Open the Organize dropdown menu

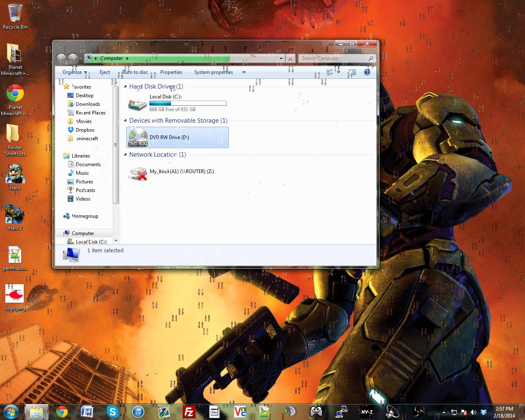click(74, 72)
